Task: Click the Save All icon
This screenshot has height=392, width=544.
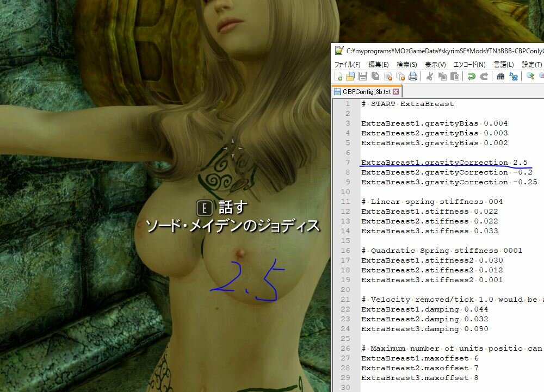Action: (x=375, y=76)
